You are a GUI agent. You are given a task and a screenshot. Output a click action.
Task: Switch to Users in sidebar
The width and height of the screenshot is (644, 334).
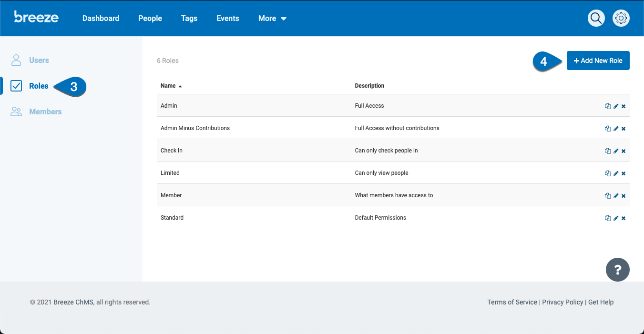coord(39,60)
